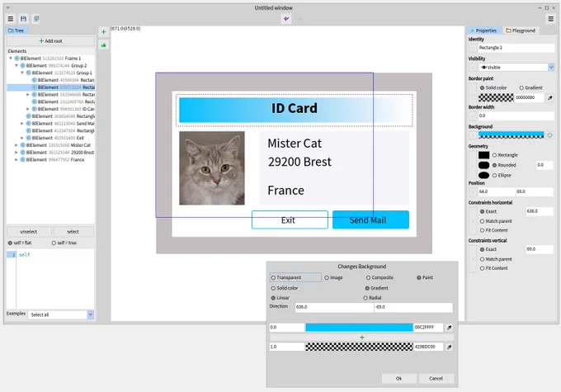Click the Add root button
Image resolution: width=561 pixels, height=392 pixels.
[51, 40]
